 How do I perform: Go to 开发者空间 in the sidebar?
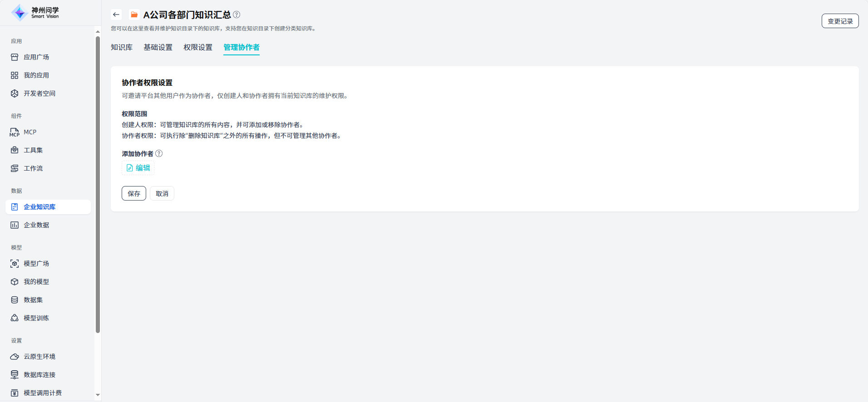[x=39, y=93]
